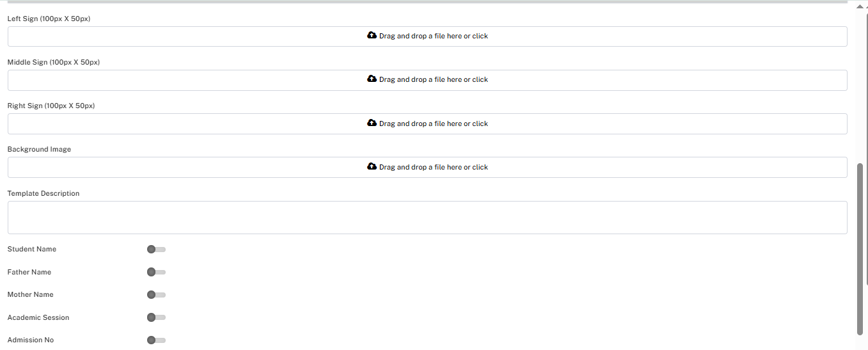This screenshot has width=868, height=350.
Task: Enable the Admission No toggle
Action: coord(155,340)
